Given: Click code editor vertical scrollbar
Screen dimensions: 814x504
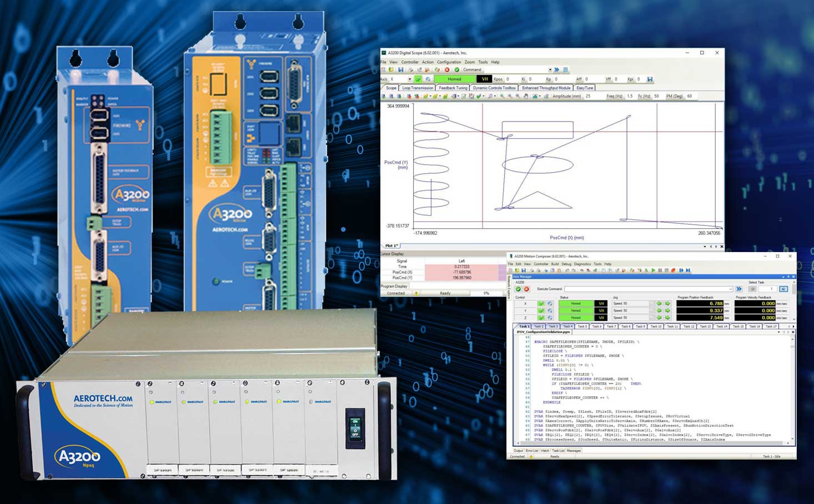Looking at the screenshot, I should point(792,389).
